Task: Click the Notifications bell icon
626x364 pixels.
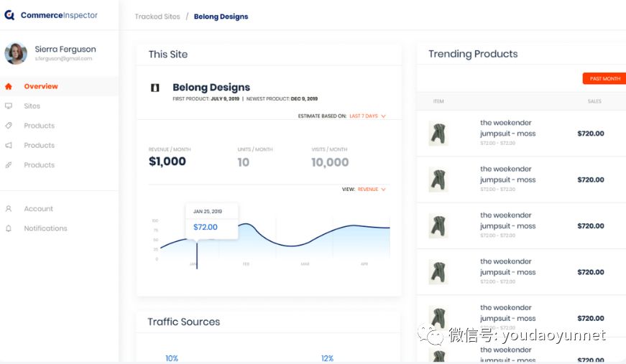Action: click(9, 228)
